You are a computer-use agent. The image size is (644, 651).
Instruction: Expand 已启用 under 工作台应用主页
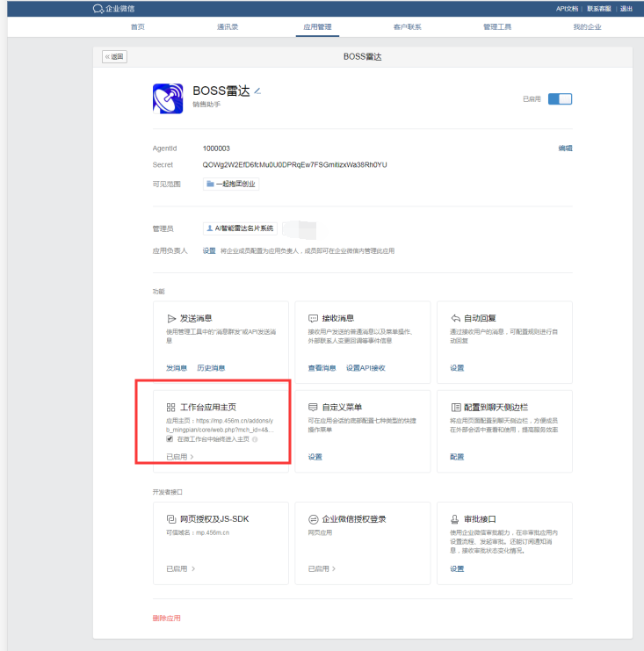[x=180, y=457]
